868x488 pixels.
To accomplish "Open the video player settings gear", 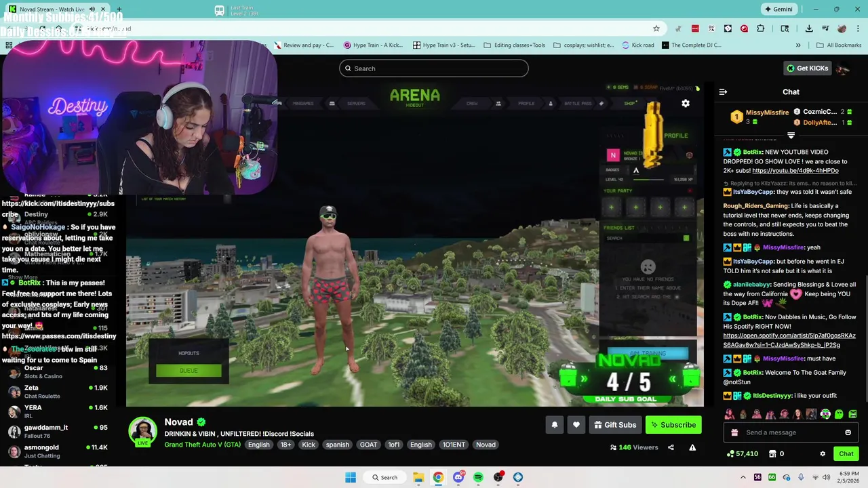I will (x=686, y=104).
